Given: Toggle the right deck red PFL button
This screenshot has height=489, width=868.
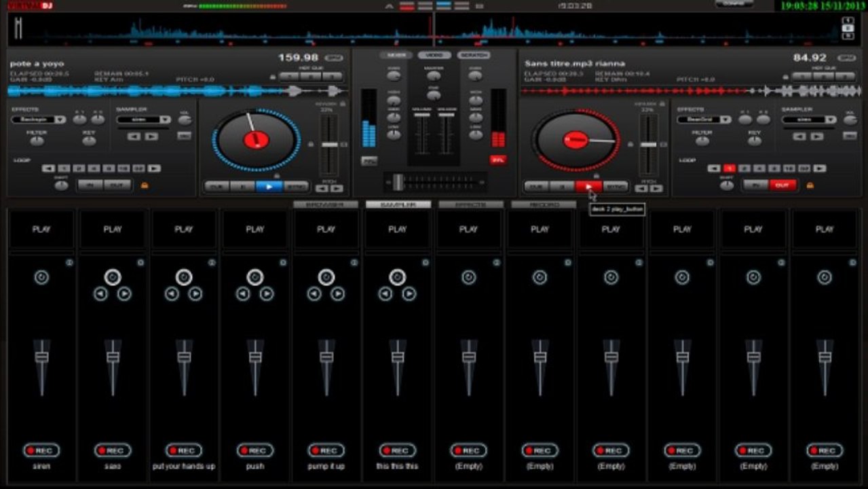Looking at the screenshot, I should click(499, 160).
